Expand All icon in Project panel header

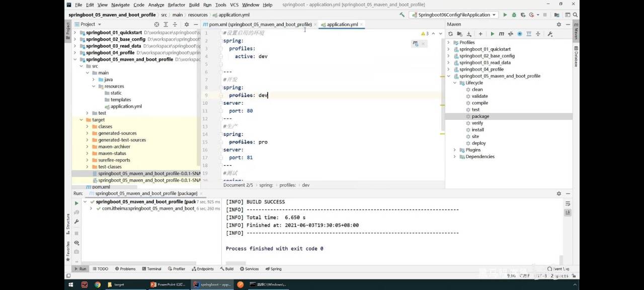(166, 24)
